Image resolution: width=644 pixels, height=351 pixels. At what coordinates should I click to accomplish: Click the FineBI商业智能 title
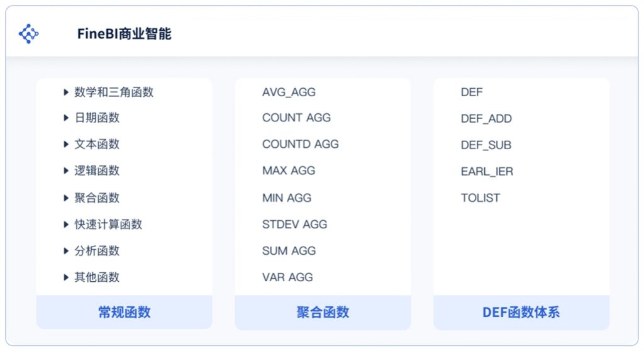click(124, 34)
